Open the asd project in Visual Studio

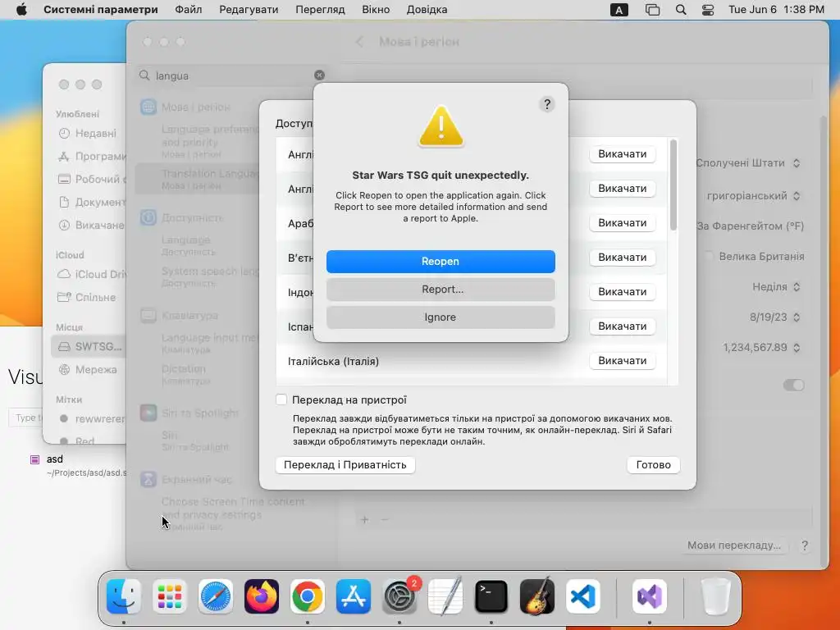(78, 465)
